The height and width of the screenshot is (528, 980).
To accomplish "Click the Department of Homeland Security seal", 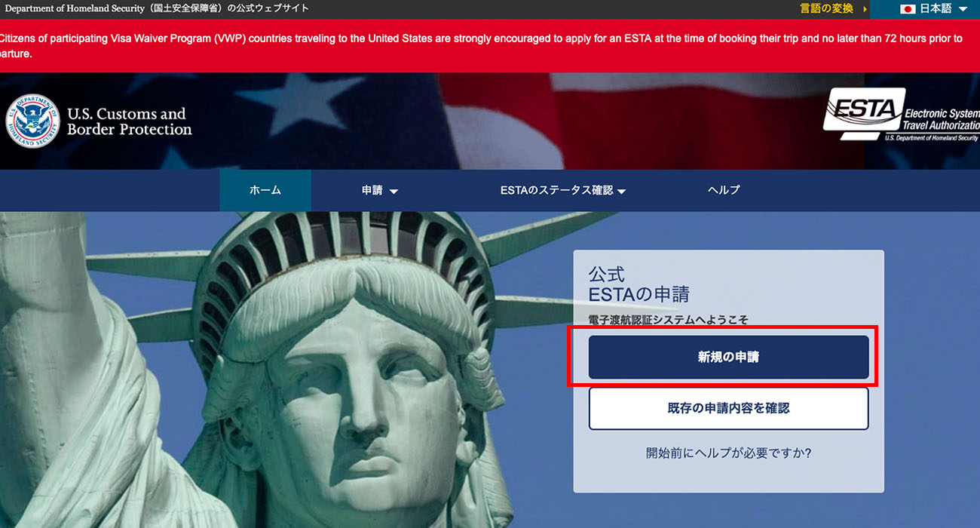I will coord(33,121).
